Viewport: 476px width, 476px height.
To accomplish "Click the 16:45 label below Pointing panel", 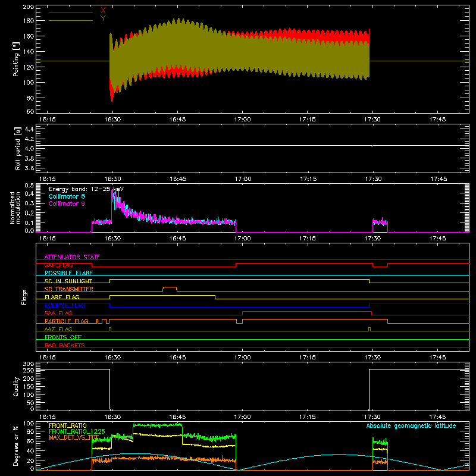I will point(177,120).
